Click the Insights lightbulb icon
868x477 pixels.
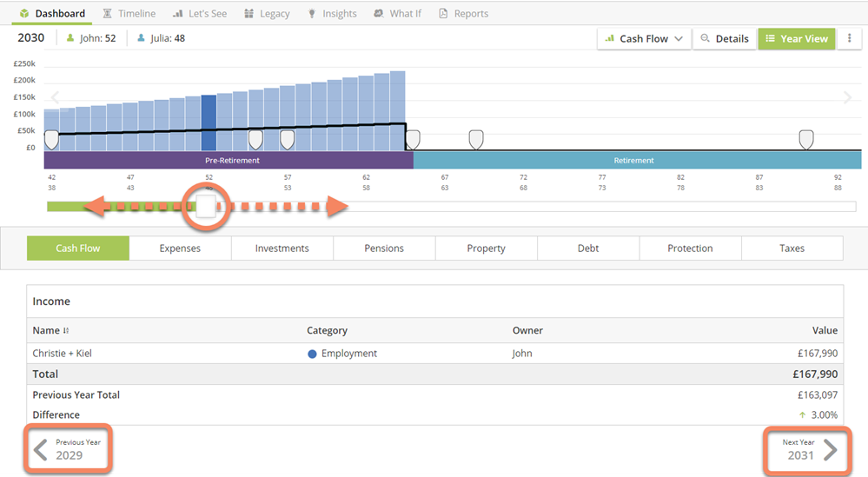pyautogui.click(x=312, y=13)
